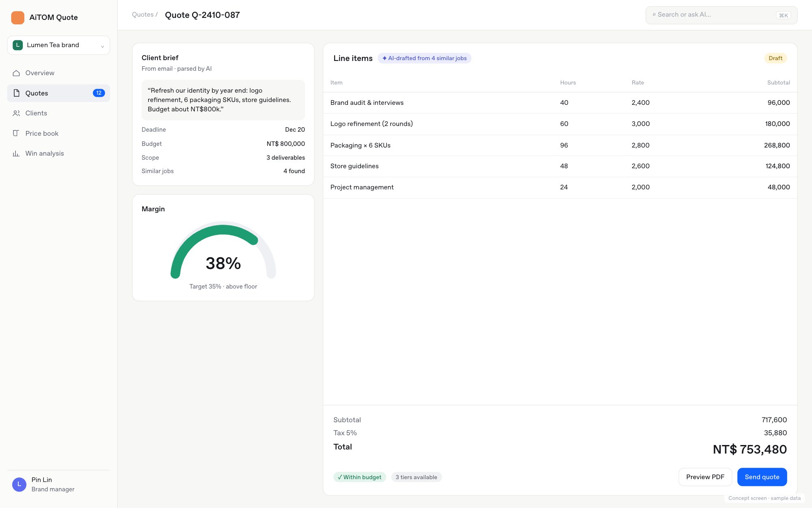Click the NT$ 800,000 budget value
The height and width of the screenshot is (508, 812).
click(x=286, y=144)
